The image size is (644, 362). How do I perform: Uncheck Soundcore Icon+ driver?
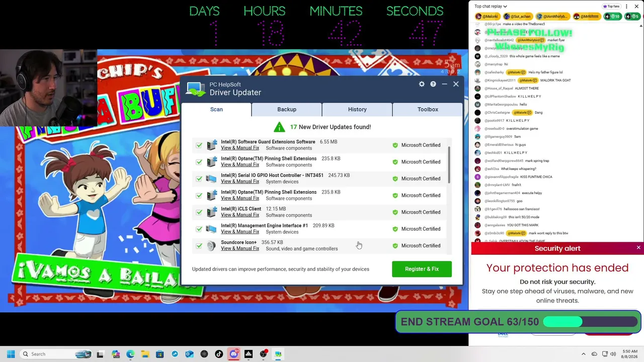(199, 246)
